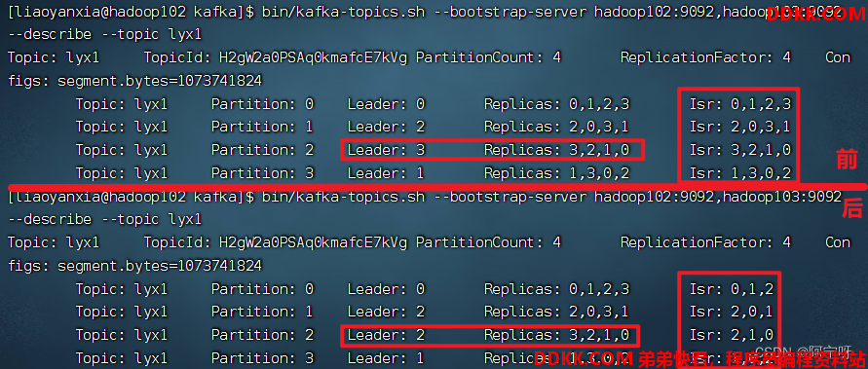This screenshot has width=868, height=369.
Task: Click "Partition: 0" in the Isr: 0,1,2,3 row
Action: [x=262, y=103]
